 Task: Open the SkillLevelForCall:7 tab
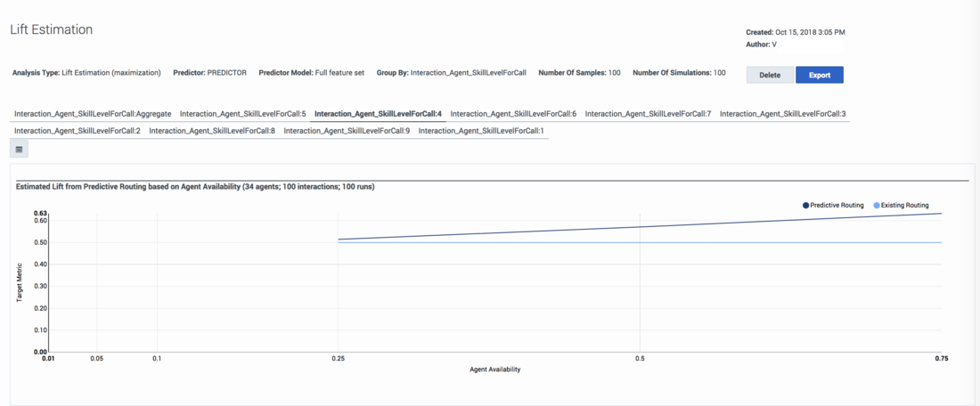[648, 114]
